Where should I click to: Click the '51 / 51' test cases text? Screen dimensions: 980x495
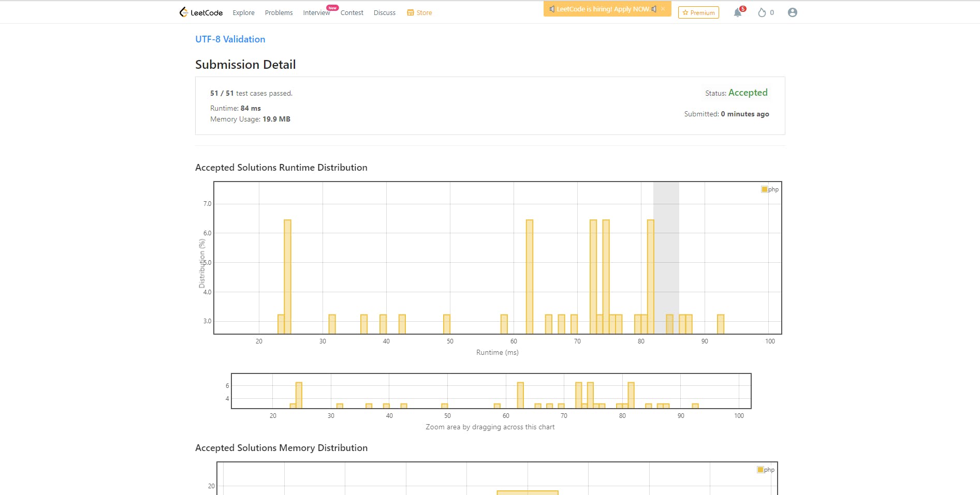tap(222, 93)
